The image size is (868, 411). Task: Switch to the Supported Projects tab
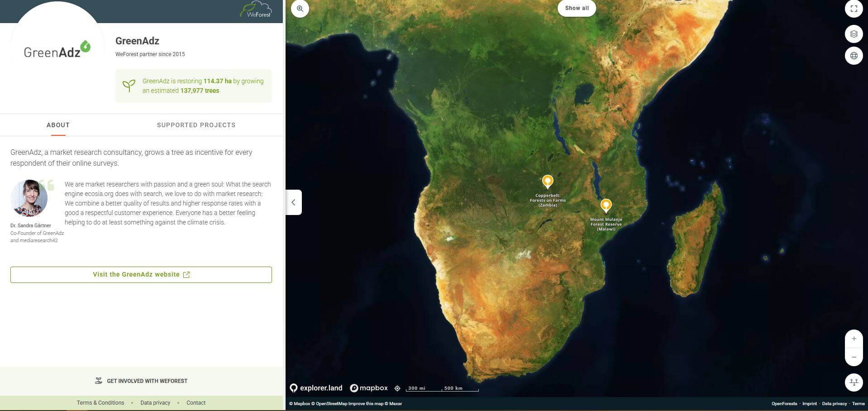pos(196,125)
